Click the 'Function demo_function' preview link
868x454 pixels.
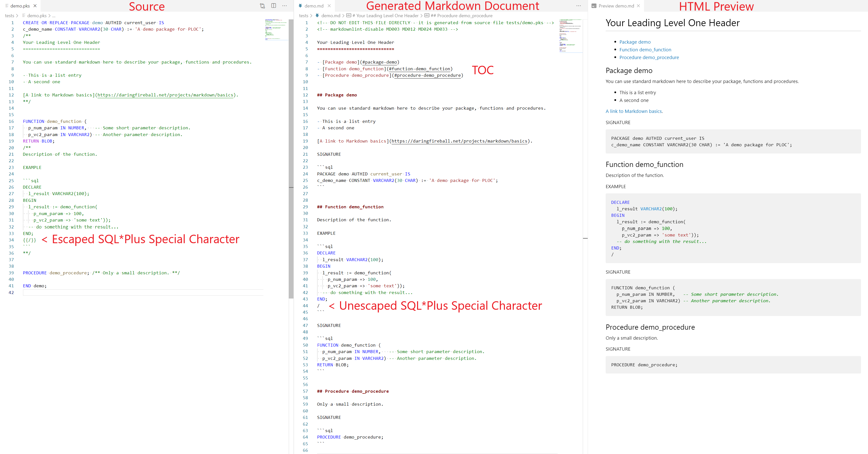point(645,50)
